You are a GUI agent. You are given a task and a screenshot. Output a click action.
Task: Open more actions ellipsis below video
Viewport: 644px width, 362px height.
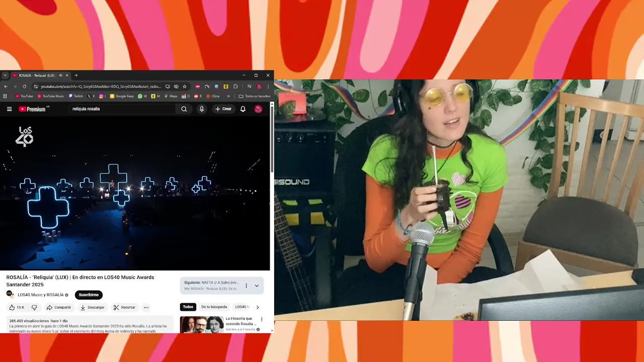coord(146,307)
